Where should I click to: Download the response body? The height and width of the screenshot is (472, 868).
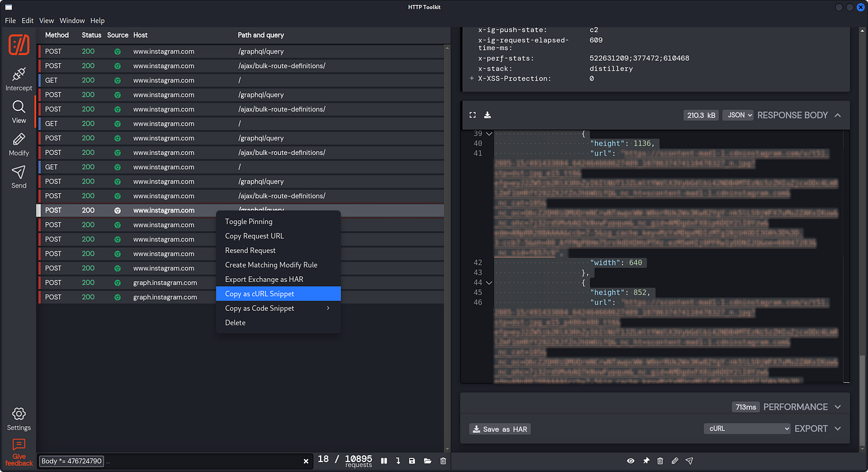click(487, 115)
